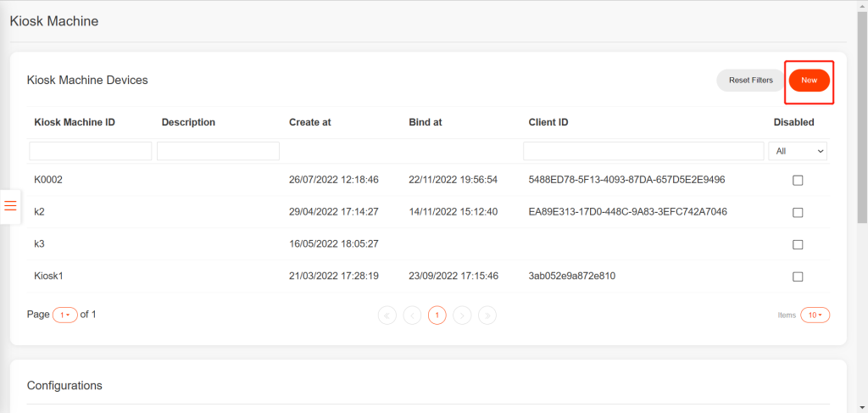The image size is (868, 413).
Task: Focus the Client ID filter input
Action: [643, 151]
